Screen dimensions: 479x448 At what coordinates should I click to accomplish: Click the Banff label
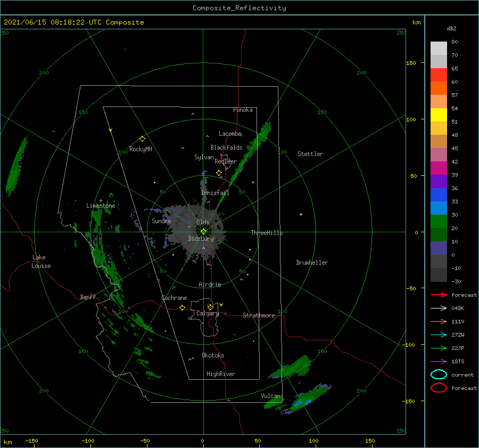88,297
